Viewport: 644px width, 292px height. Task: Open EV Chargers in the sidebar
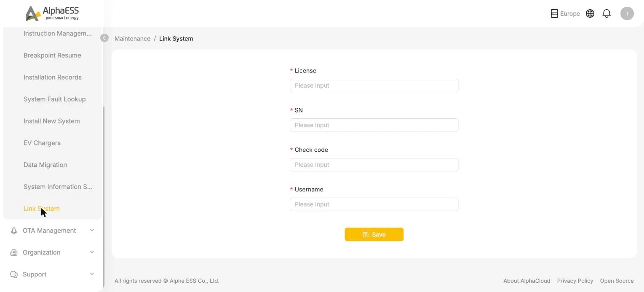click(x=42, y=143)
